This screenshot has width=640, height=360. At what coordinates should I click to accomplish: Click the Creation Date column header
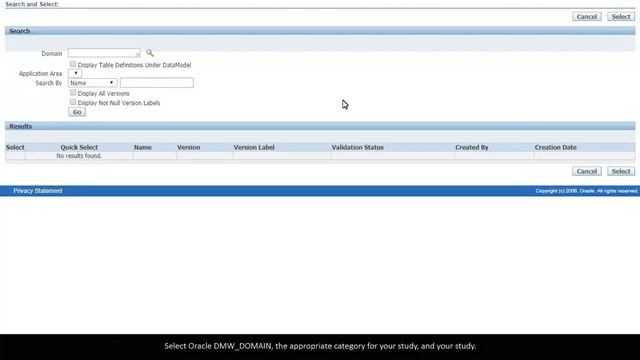(556, 147)
